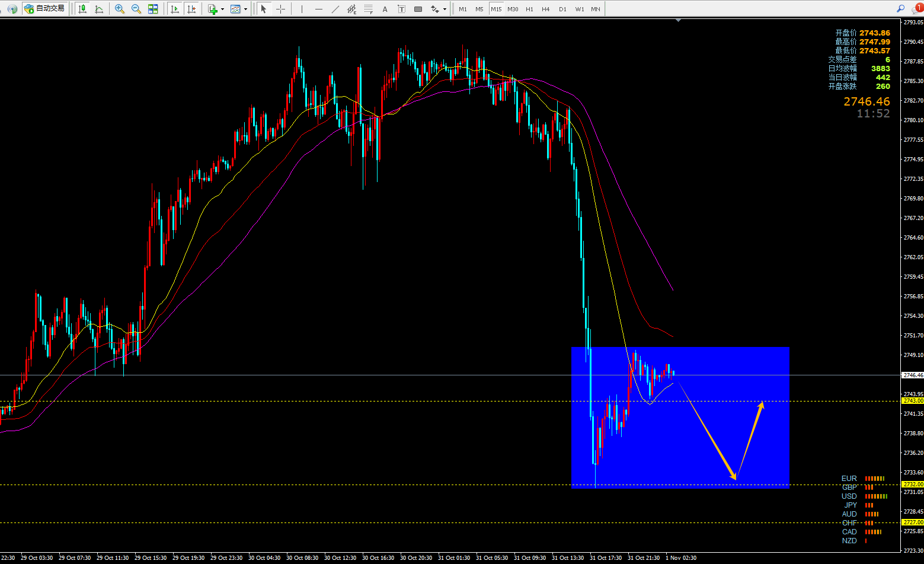Select the trendline drawing tool
The image size is (924, 564).
coord(335,9)
